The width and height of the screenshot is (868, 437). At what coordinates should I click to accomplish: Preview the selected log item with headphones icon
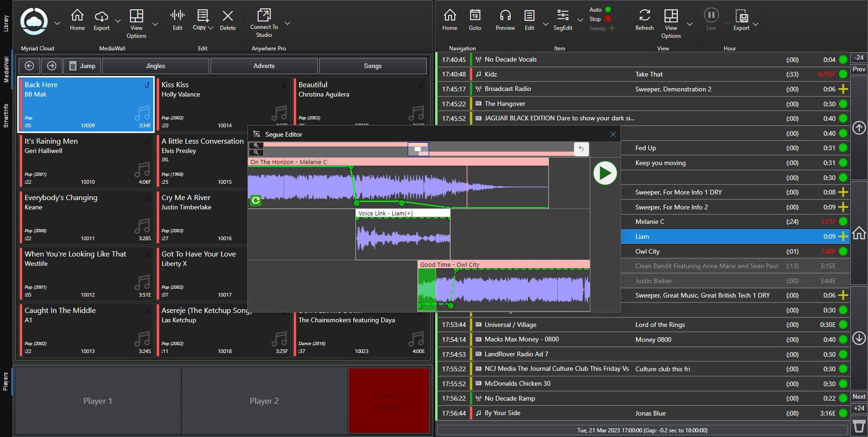(505, 15)
